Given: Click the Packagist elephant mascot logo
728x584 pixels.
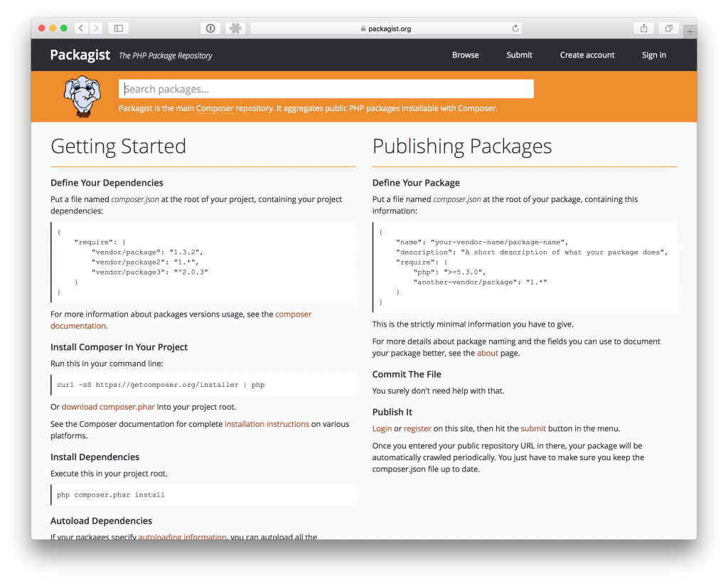Looking at the screenshot, I should click(82, 96).
